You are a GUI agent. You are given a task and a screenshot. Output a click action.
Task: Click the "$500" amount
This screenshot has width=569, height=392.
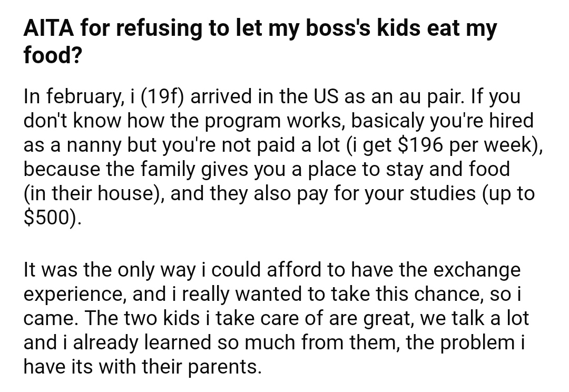coord(46,217)
